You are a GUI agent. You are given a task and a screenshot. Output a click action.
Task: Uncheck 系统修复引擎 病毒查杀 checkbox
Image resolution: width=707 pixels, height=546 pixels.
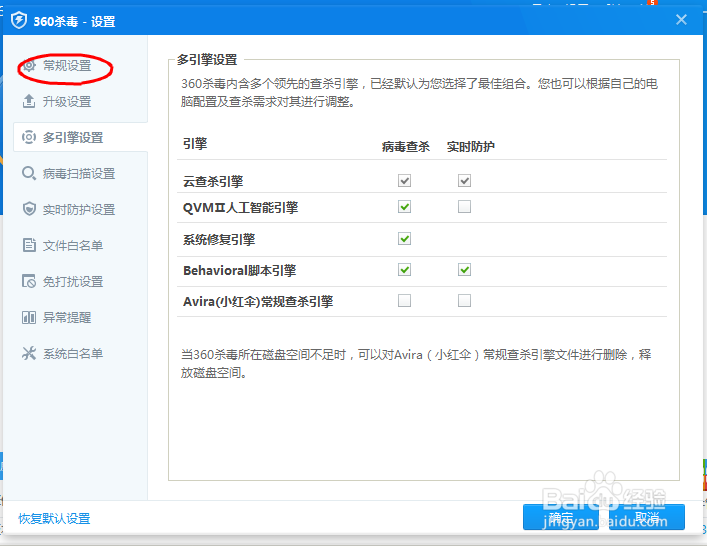pyautogui.click(x=404, y=239)
